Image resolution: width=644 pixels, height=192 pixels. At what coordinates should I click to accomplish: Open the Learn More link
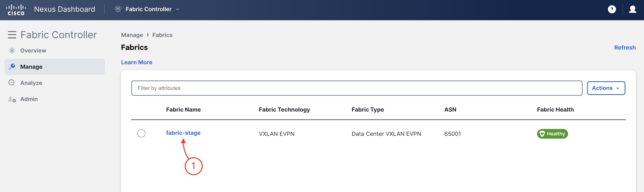coord(136,62)
